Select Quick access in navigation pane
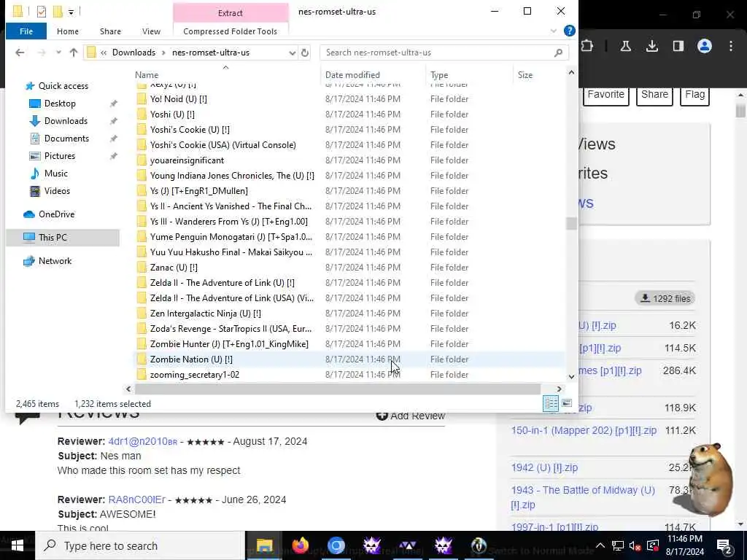Image resolution: width=747 pixels, height=560 pixels. point(63,86)
